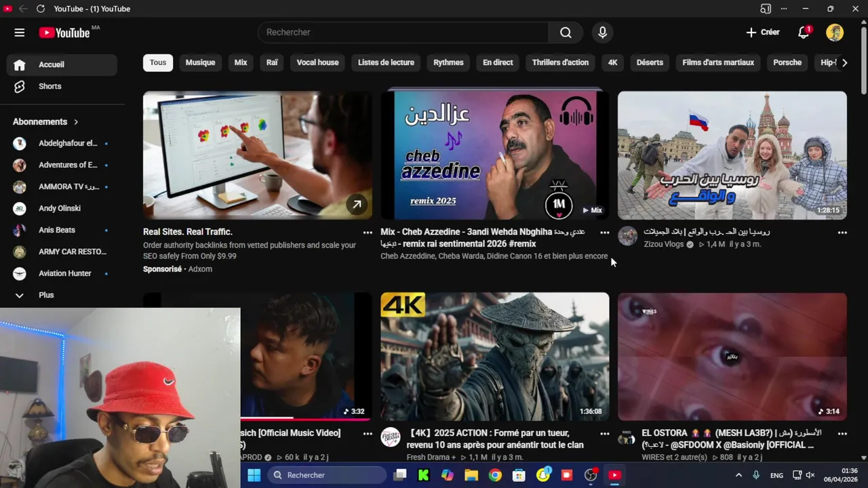The height and width of the screenshot is (488, 868).
Task: Open the Windows Start menu
Action: pos(254,475)
